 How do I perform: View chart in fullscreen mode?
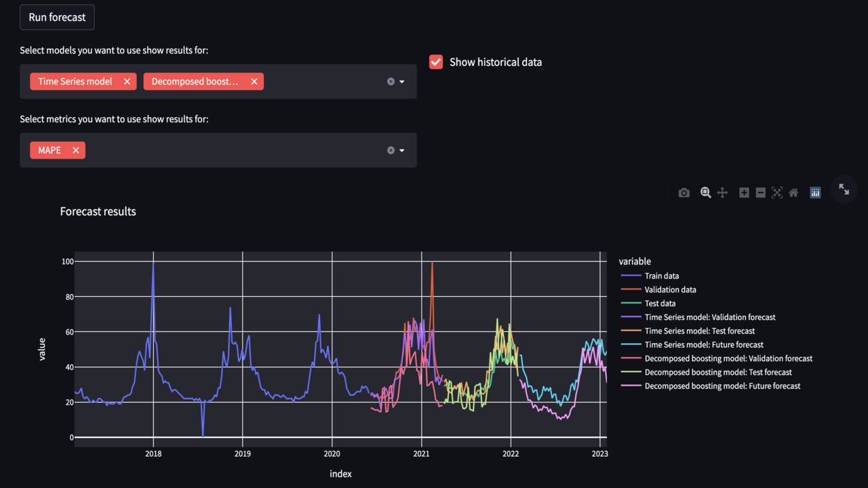pos(844,190)
